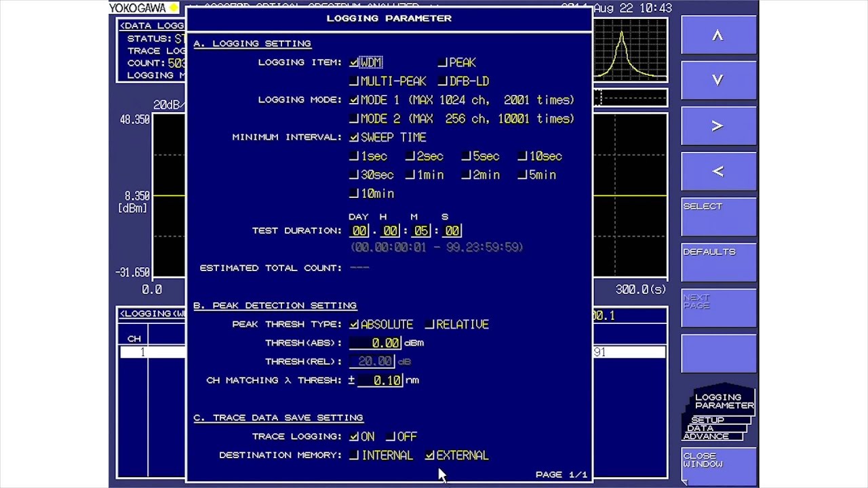Click the test duration seconds field

point(452,231)
